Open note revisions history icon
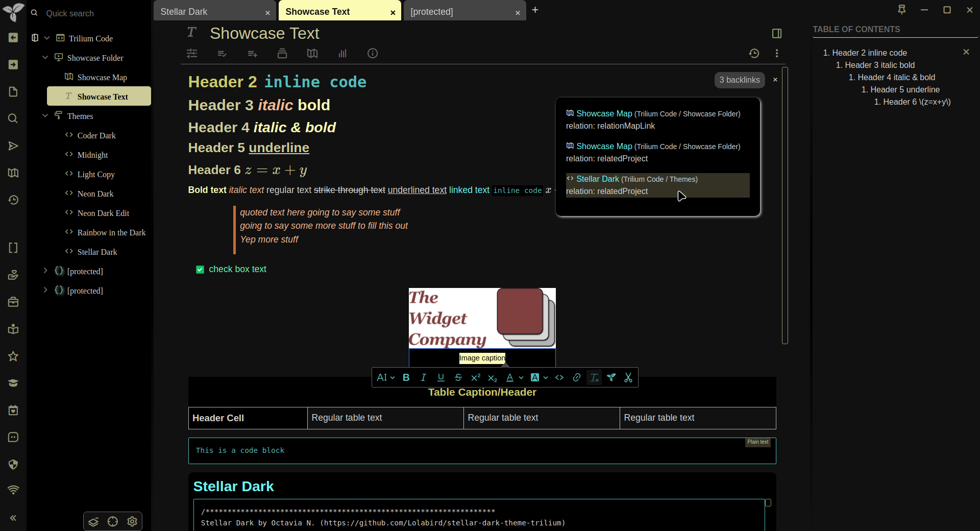The image size is (980, 531). (x=754, y=53)
